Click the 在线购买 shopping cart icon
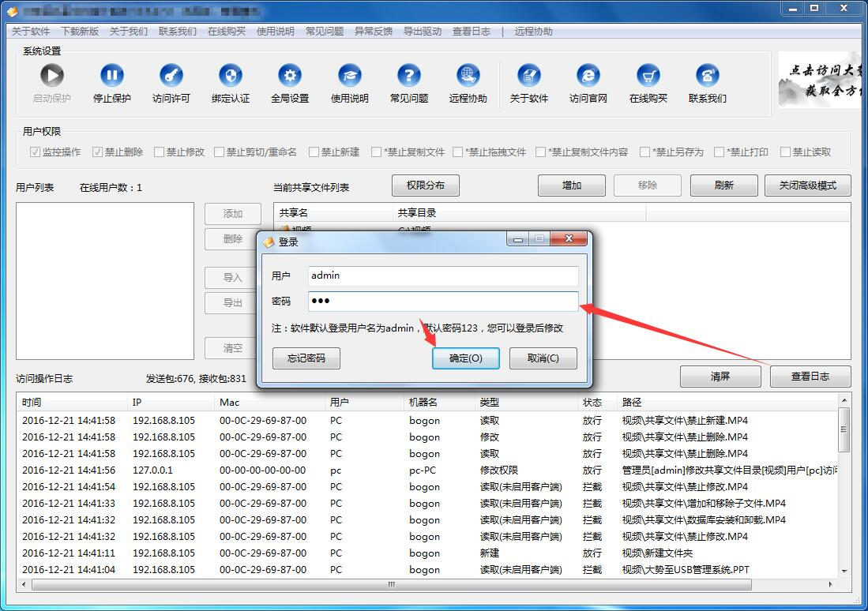Viewport: 868px width, 611px height. pyautogui.click(x=648, y=77)
